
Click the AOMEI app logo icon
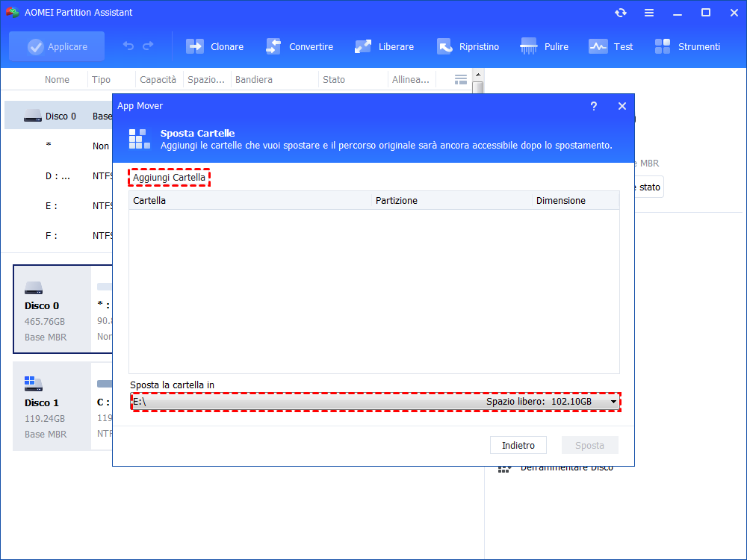pyautogui.click(x=12, y=13)
